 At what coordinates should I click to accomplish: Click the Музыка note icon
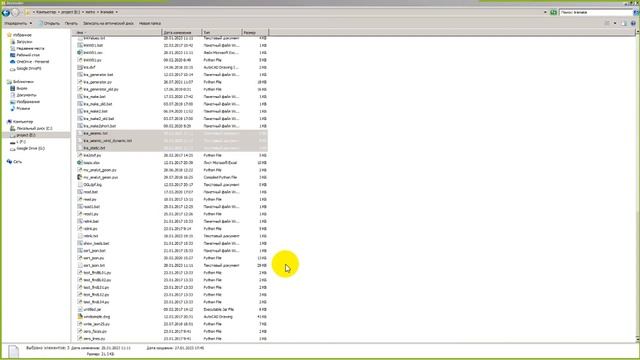(x=13, y=108)
